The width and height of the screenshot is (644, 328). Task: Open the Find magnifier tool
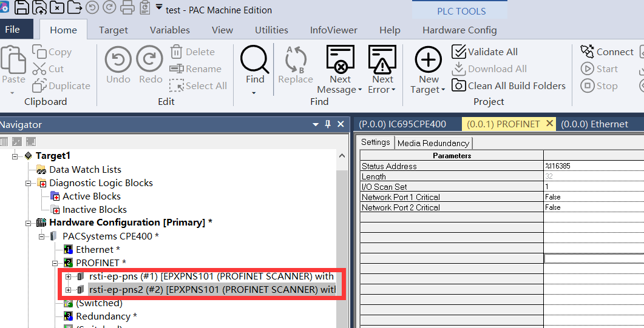[x=254, y=60]
